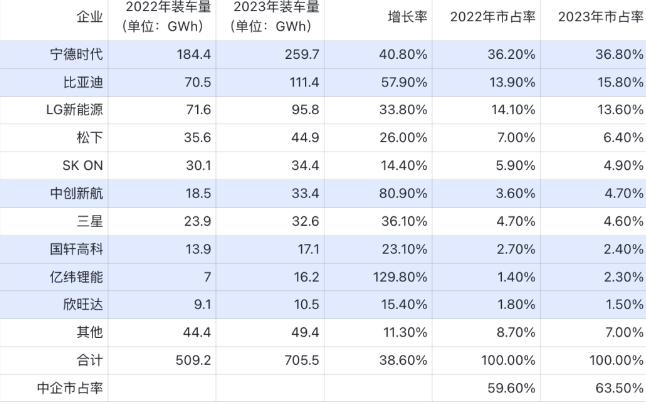Select the 2023年装车量 column header

tap(269, 16)
